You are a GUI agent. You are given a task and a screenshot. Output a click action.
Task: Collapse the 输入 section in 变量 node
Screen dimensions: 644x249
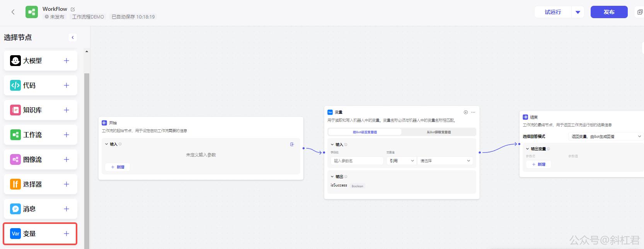pyautogui.click(x=332, y=145)
